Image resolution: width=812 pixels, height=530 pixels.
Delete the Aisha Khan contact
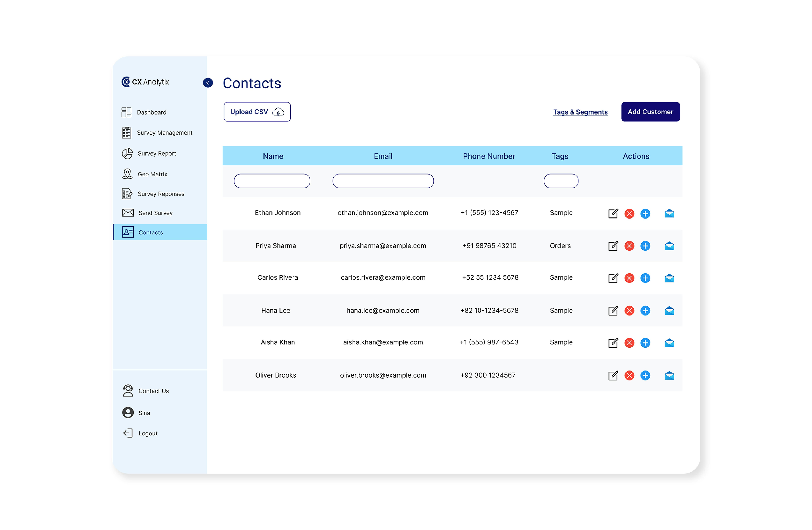pyautogui.click(x=629, y=343)
